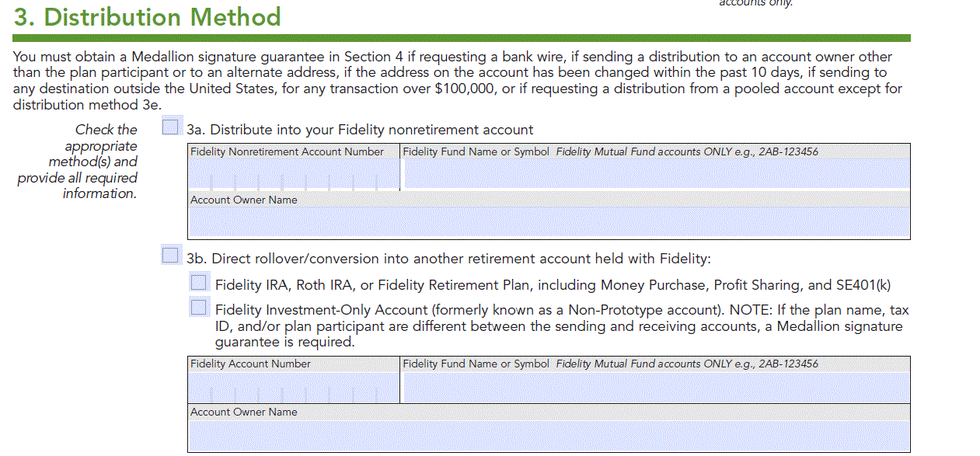
Task: Click the 3a "Fidelity Mutual Fund accounts ONLY" example text
Action: [x=687, y=151]
